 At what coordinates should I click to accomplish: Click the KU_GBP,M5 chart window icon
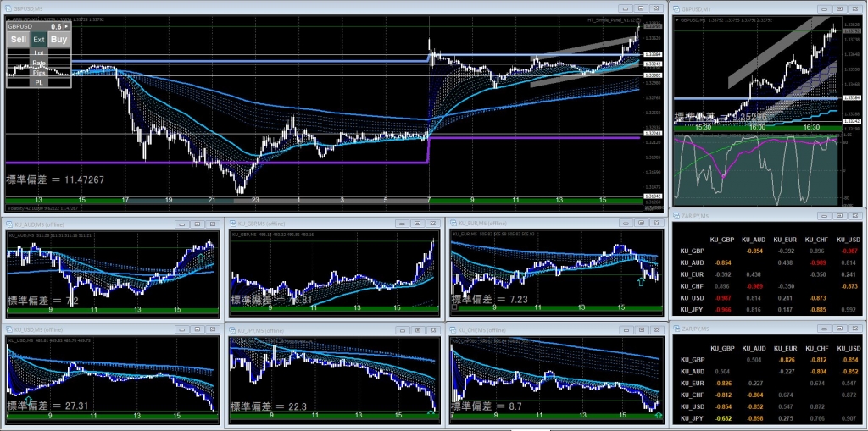234,224
